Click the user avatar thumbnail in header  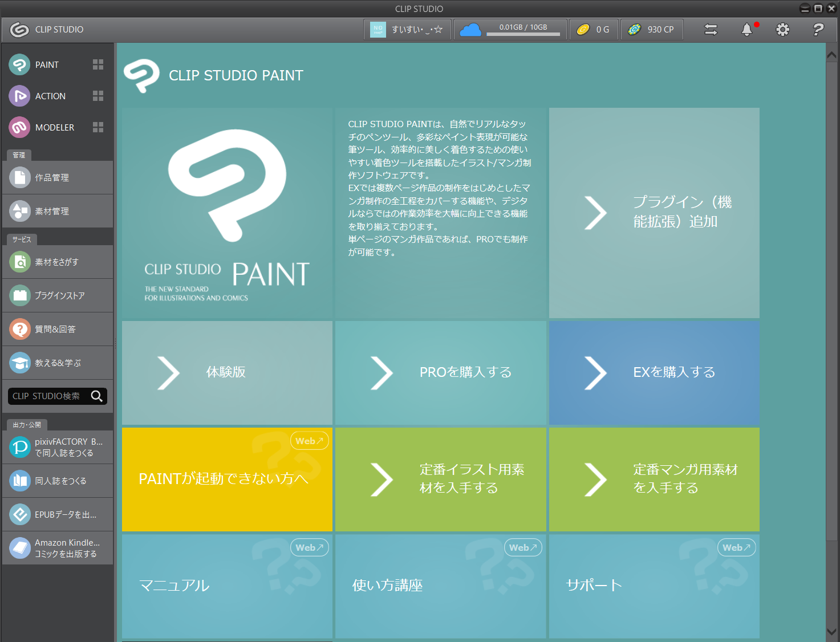pyautogui.click(x=378, y=30)
